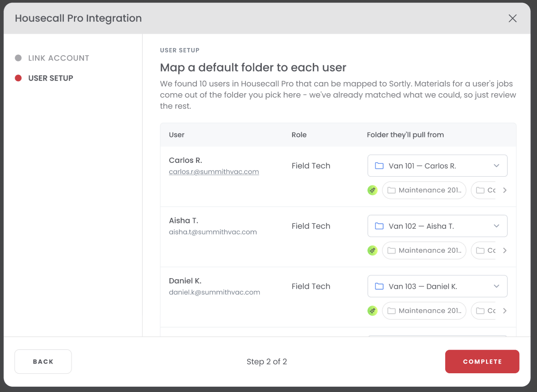537x392 pixels.
Task: Click email daniel.k@summithvac.com
Action: tap(214, 292)
